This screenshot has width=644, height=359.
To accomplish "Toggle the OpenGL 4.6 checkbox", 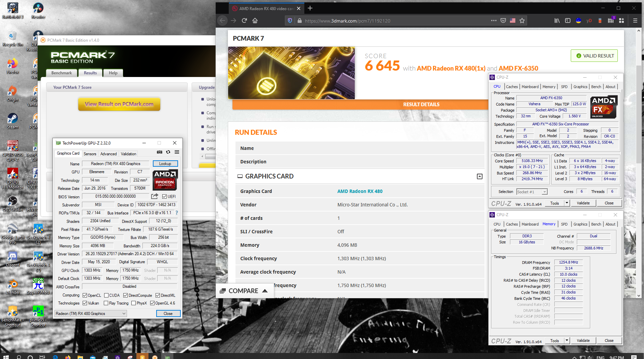I will tap(152, 303).
